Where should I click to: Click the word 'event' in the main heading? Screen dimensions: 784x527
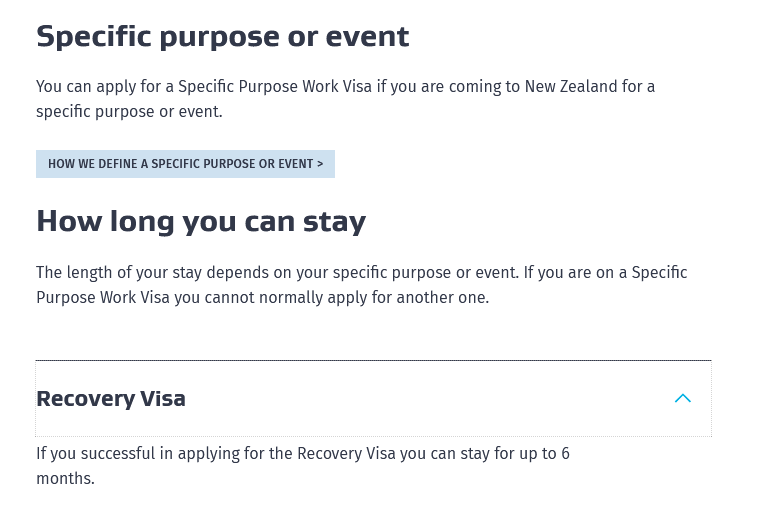click(368, 36)
